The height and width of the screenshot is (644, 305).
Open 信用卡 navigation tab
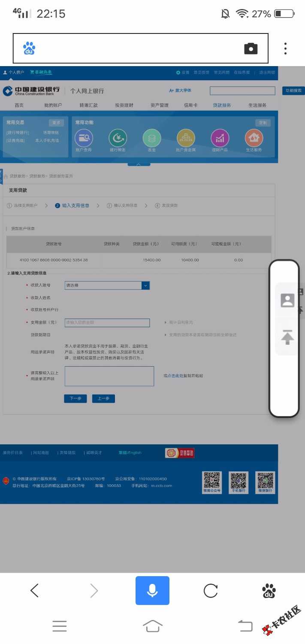[191, 105]
